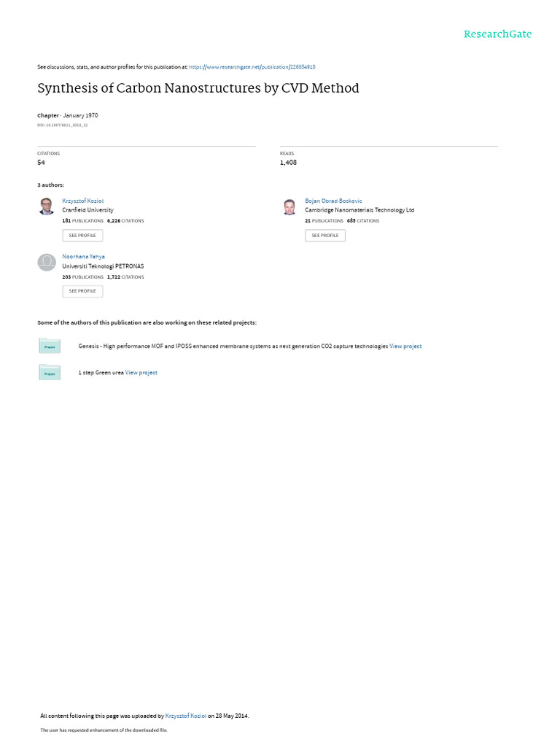Open the researchgate.net publication URL
The height and width of the screenshot is (747, 560).
[x=252, y=67]
